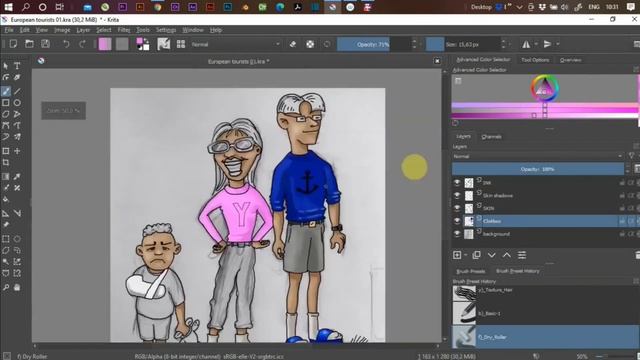Select the Color Sampler eyedropper tool
The height and width of the screenshot is (360, 640).
point(17,177)
